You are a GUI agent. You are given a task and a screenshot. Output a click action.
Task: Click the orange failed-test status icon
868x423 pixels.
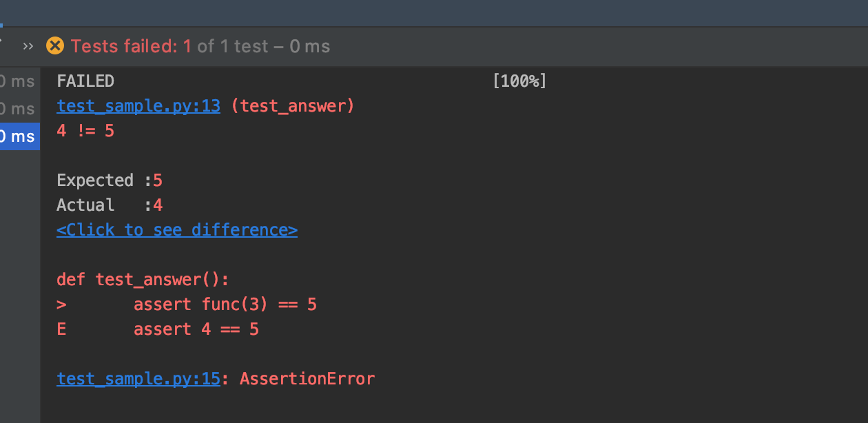coord(54,46)
